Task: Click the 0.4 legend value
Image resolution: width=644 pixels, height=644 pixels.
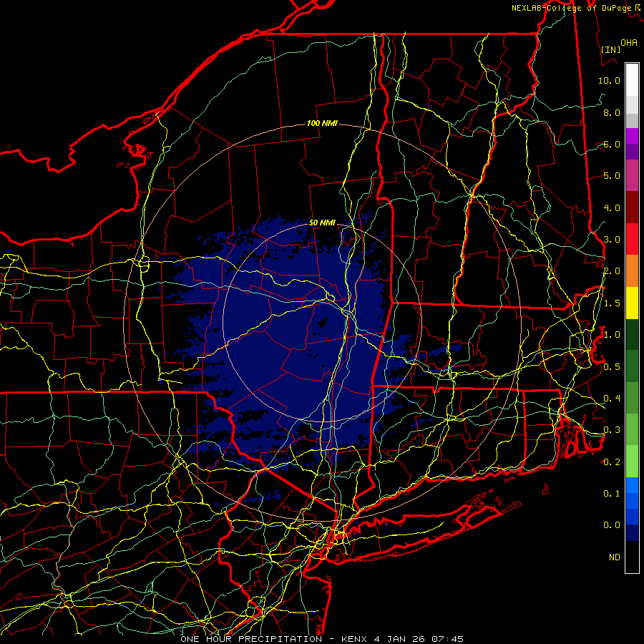Action: click(612, 399)
